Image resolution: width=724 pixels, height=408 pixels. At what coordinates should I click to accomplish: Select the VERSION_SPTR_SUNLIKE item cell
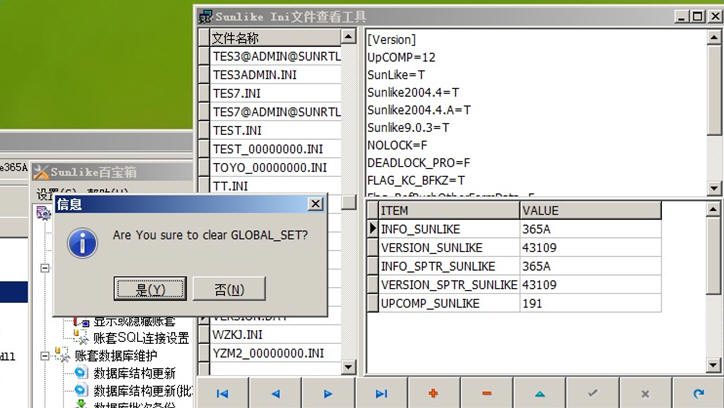click(449, 285)
